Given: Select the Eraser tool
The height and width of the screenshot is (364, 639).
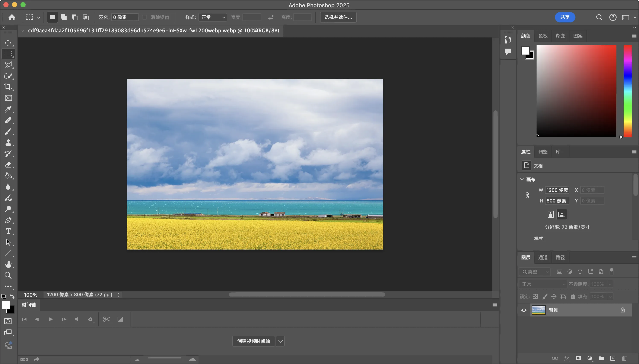Looking at the screenshot, I should coord(8,165).
